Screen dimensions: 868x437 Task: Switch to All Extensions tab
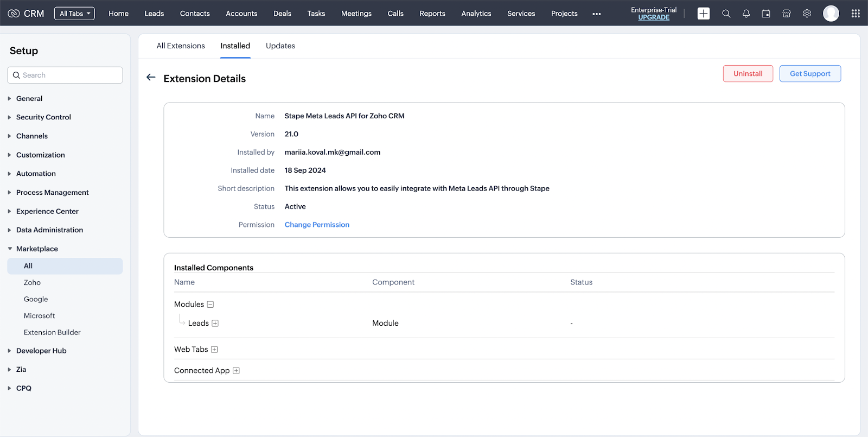(x=181, y=46)
